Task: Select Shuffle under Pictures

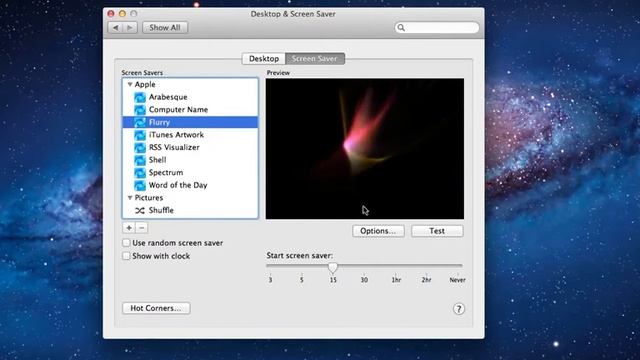Action: pyautogui.click(x=161, y=211)
